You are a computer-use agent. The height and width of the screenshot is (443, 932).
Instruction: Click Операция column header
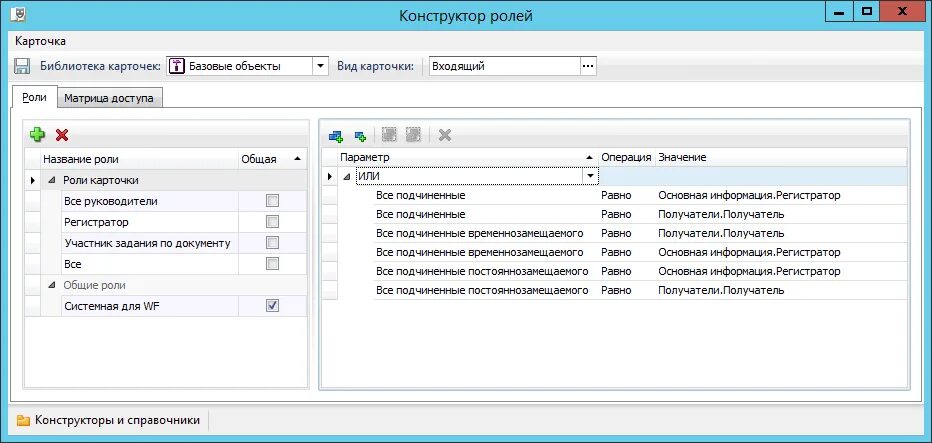[626, 158]
